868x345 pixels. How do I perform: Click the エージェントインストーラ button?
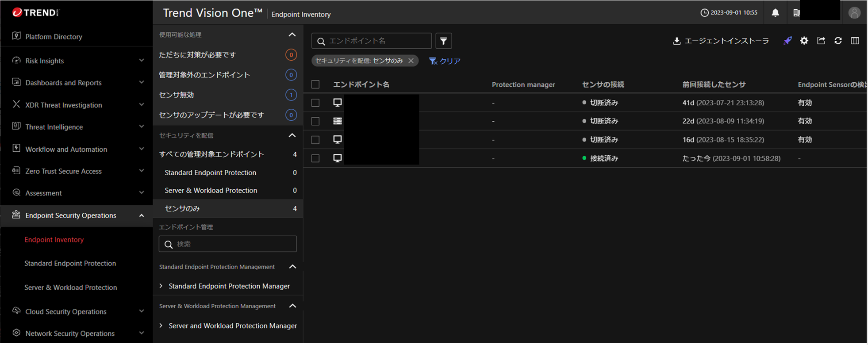click(721, 41)
